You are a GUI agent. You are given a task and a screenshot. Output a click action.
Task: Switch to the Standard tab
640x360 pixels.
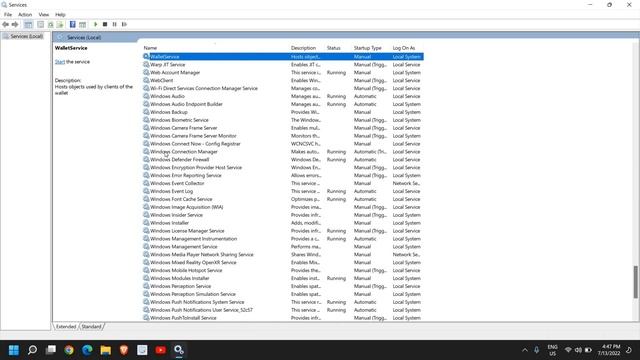point(91,327)
